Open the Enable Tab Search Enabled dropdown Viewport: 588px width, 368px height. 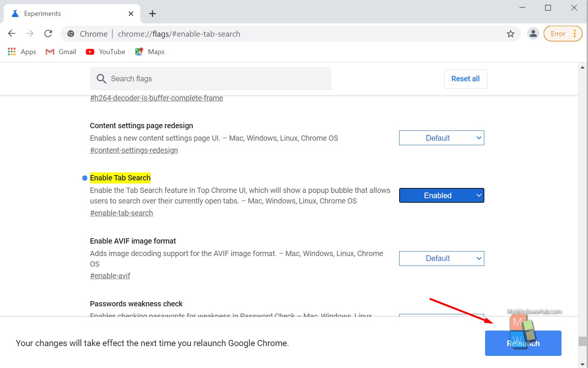coord(442,196)
